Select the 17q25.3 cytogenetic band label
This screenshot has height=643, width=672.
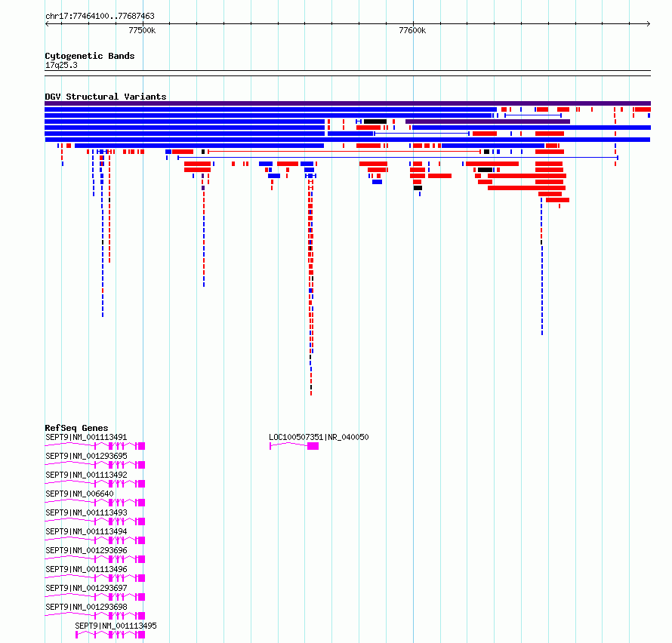[61, 65]
